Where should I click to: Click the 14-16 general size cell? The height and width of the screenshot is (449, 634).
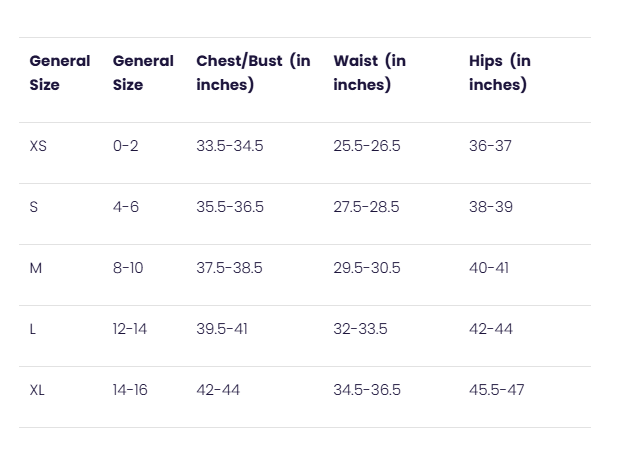[x=130, y=390]
